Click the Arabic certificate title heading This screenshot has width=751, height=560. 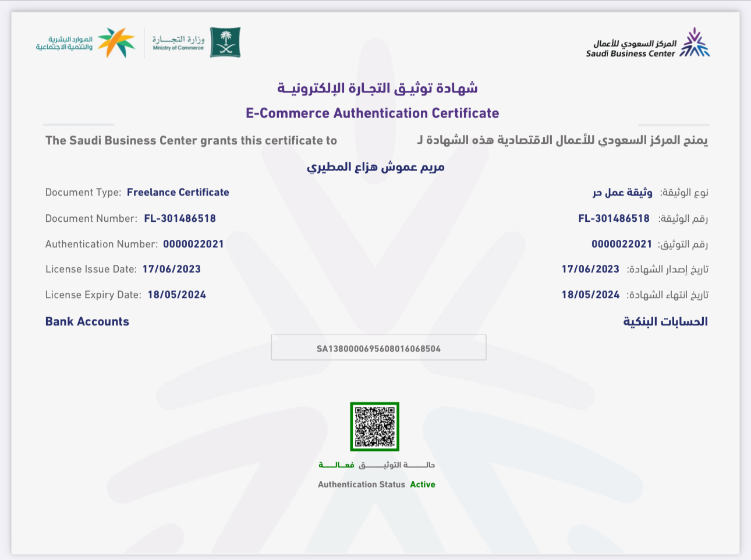coord(377,88)
